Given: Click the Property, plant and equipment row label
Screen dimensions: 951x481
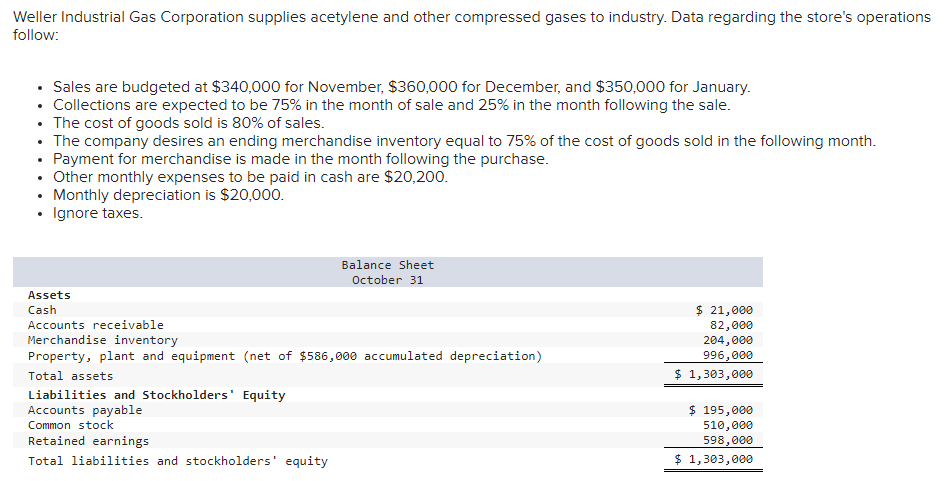Looking at the screenshot, I should tap(285, 356).
